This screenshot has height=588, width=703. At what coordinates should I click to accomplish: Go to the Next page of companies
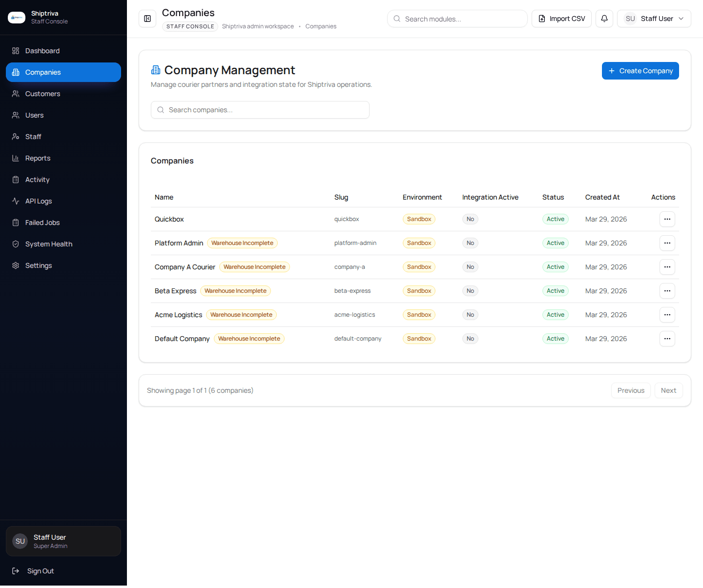(668, 390)
